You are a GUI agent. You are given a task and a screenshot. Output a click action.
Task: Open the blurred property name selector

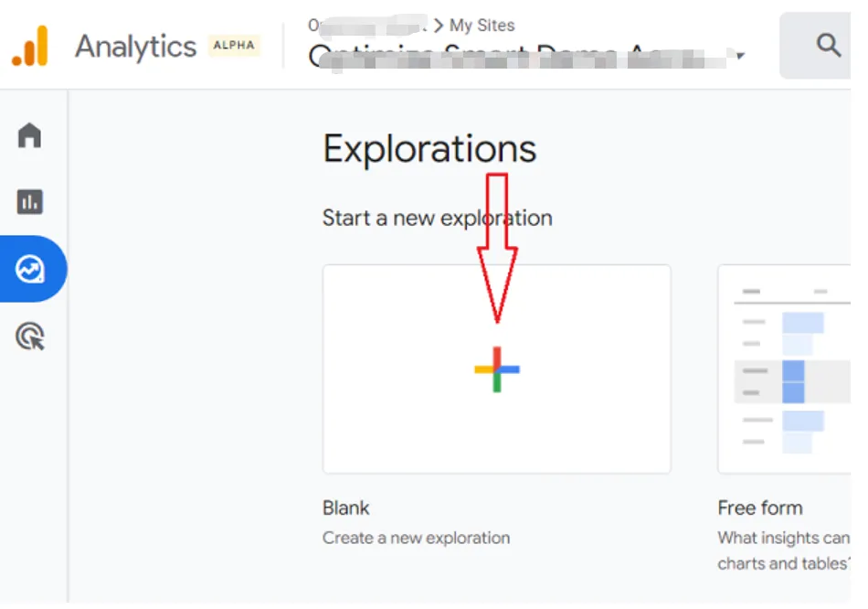click(521, 57)
